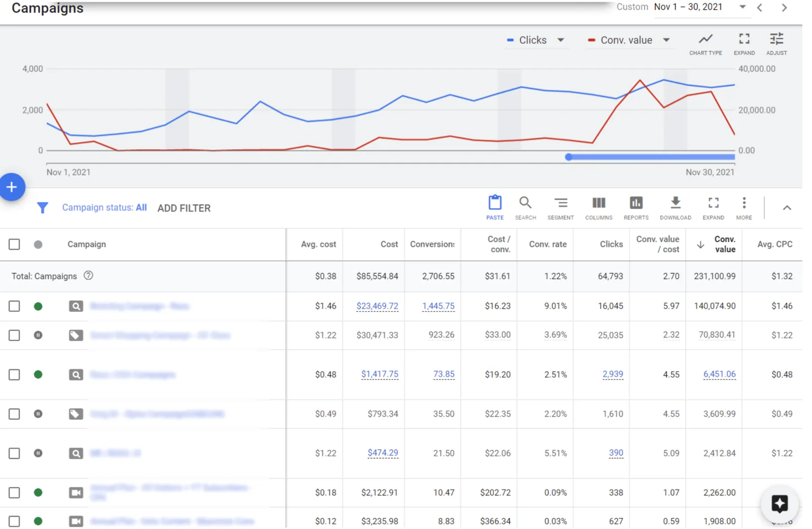Open the Segment menu
The image size is (812, 529).
560,208
